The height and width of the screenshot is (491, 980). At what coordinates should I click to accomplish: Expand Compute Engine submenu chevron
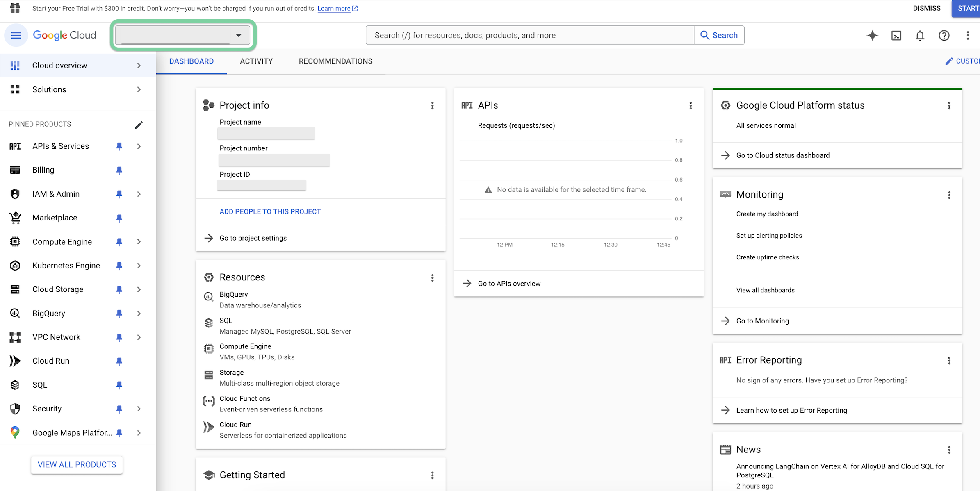[139, 242]
